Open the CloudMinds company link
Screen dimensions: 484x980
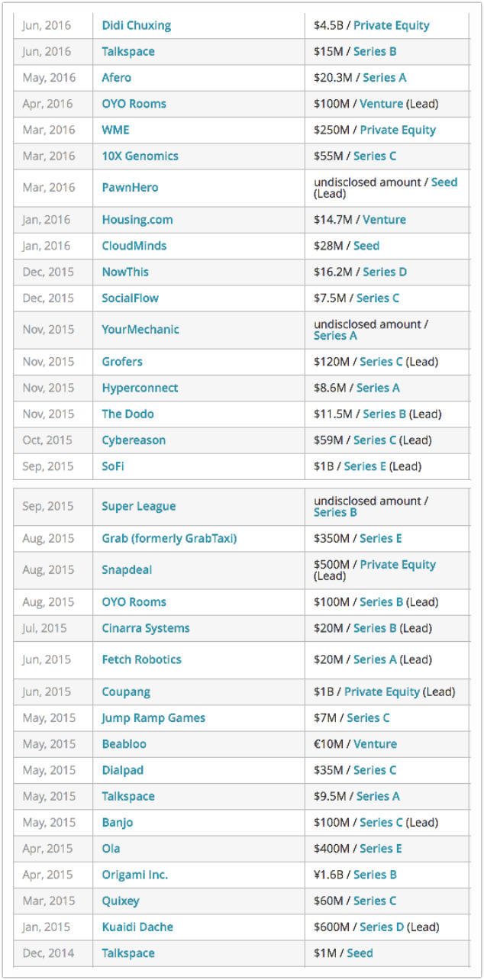[134, 246]
